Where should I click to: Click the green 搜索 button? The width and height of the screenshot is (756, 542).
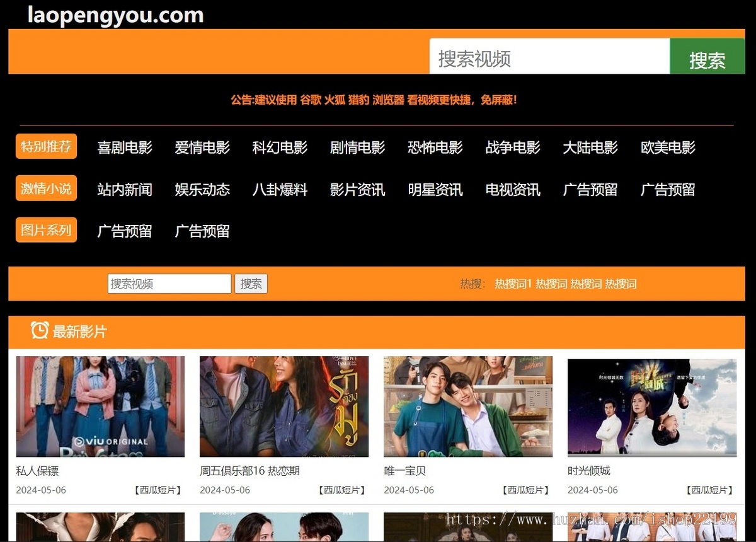coord(707,57)
